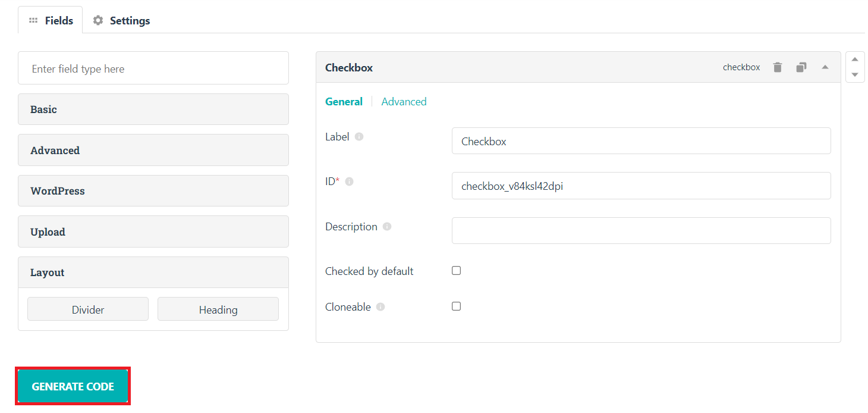
Task: Click the info icon next to Cloneable
Action: [x=380, y=307]
